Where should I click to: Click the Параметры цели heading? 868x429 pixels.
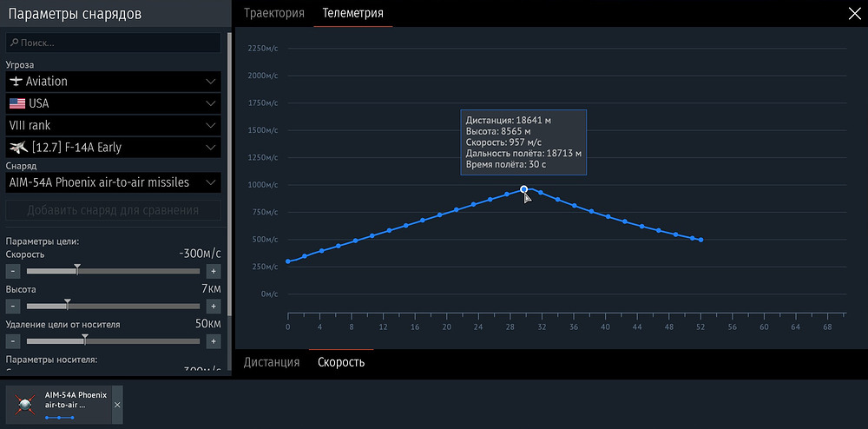tap(43, 242)
